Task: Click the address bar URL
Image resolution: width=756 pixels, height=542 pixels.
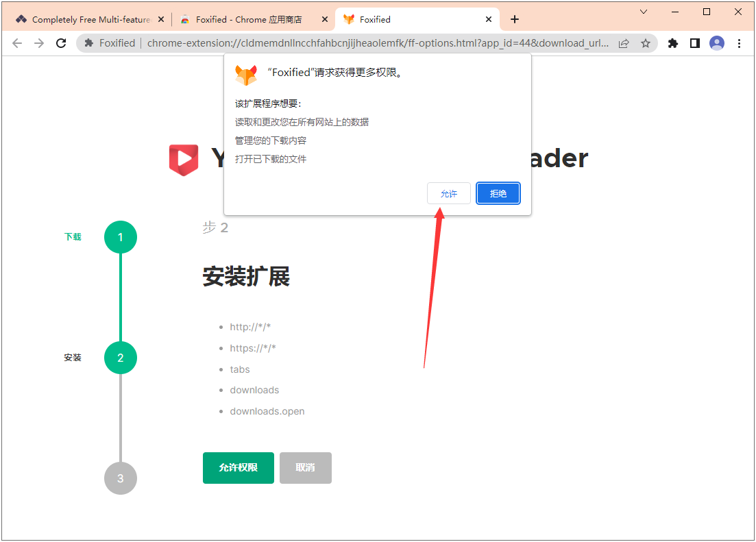Action: click(378, 43)
